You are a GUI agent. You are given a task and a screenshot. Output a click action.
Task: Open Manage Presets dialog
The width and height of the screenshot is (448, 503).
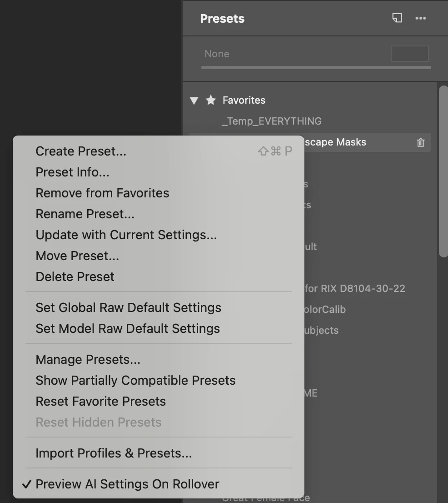(x=88, y=359)
